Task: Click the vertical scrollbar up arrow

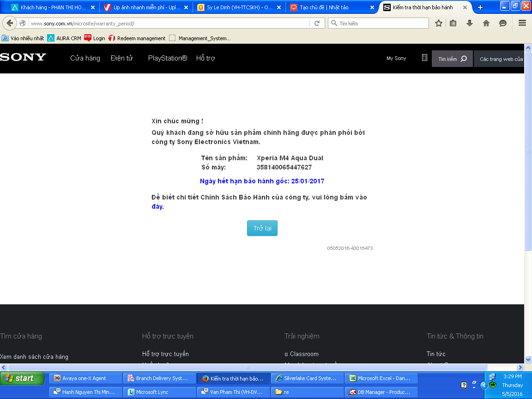Action: tap(528, 48)
